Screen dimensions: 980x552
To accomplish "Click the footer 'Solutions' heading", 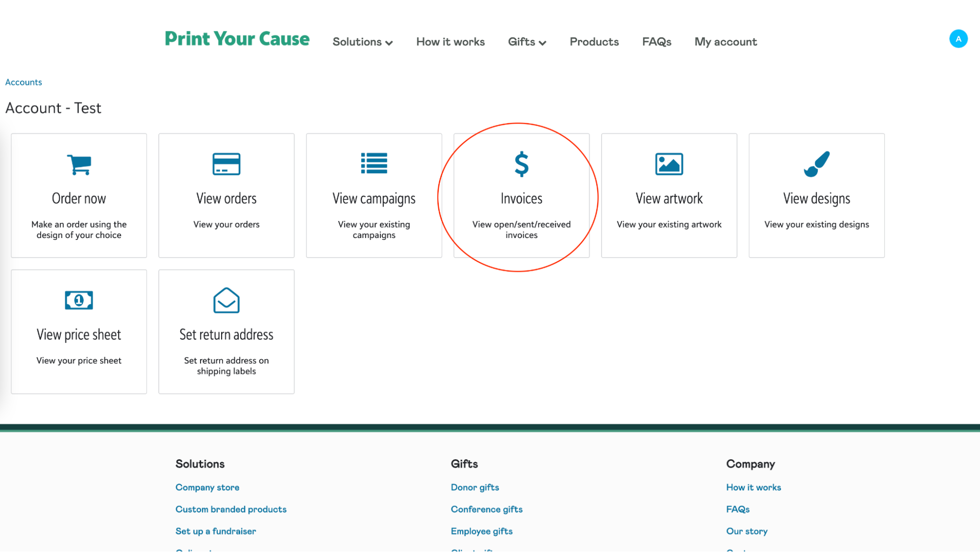I will coord(200,464).
